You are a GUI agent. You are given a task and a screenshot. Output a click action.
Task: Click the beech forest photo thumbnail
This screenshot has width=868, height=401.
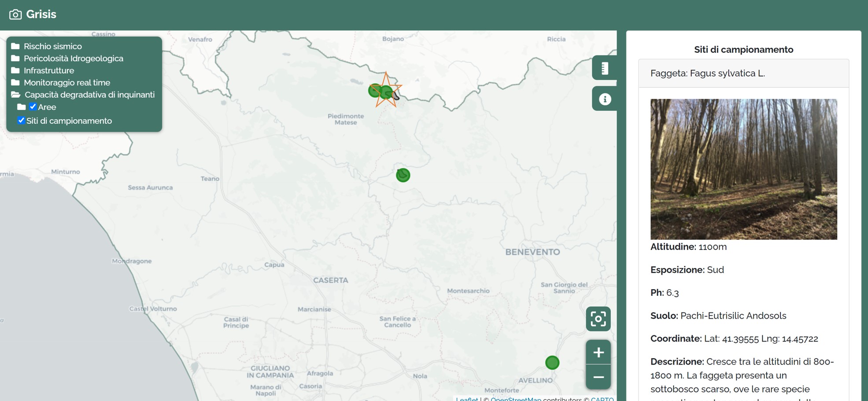[743, 169]
